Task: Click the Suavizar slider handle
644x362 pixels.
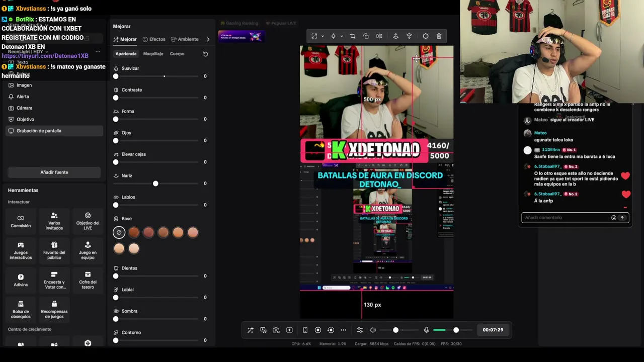Action: tap(116, 76)
